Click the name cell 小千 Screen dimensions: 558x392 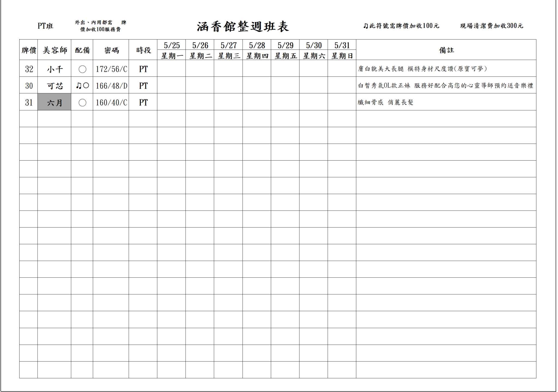coord(54,69)
